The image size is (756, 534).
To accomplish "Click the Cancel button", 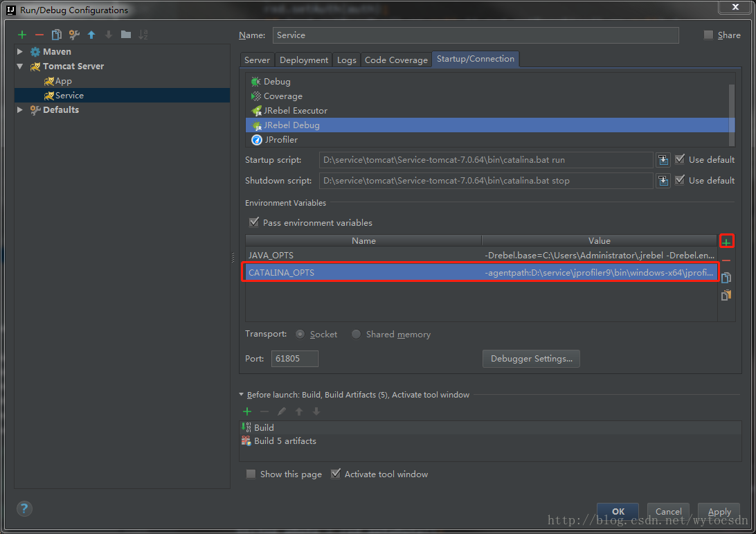I will click(x=668, y=511).
